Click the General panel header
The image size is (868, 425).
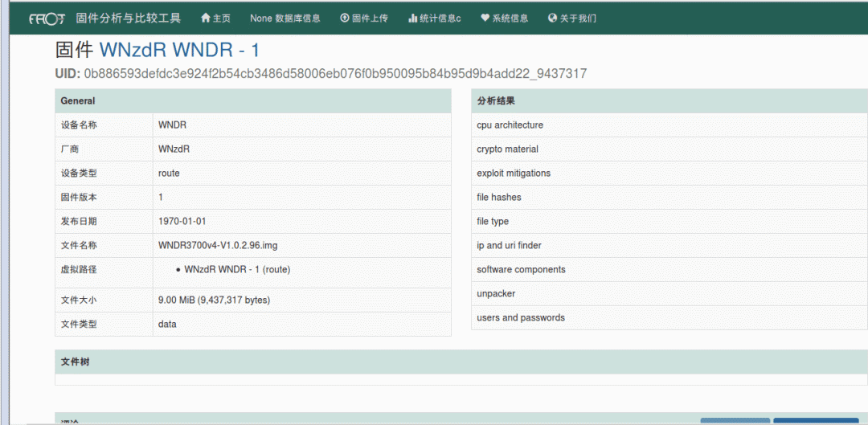(x=253, y=100)
